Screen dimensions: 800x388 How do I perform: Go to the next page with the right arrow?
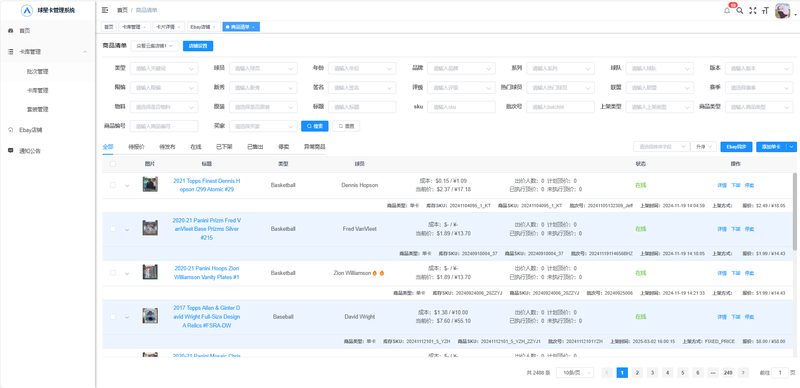tap(743, 373)
